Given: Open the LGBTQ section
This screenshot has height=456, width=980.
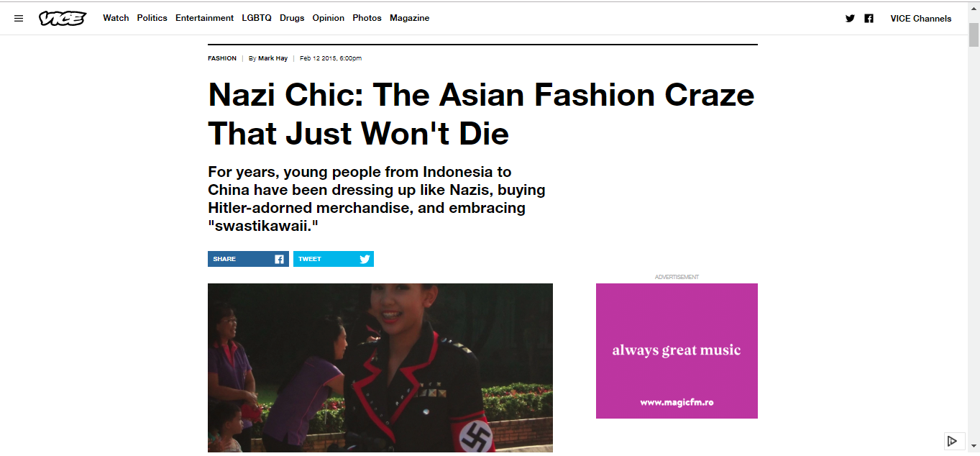Looking at the screenshot, I should 257,18.
